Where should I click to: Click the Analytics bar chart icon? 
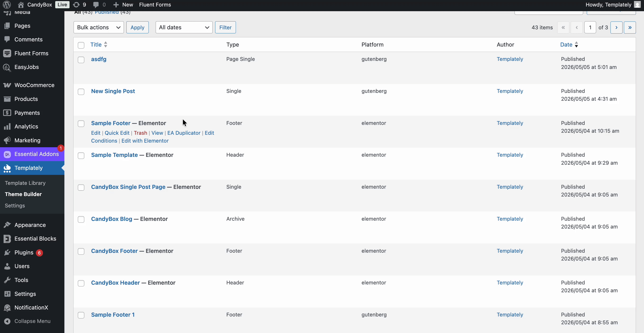7,126
